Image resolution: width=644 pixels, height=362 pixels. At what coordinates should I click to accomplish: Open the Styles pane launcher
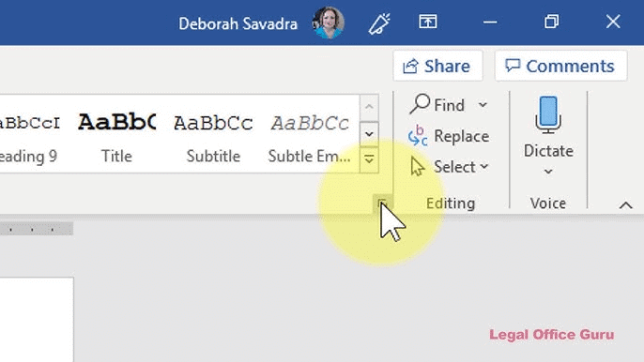point(382,204)
